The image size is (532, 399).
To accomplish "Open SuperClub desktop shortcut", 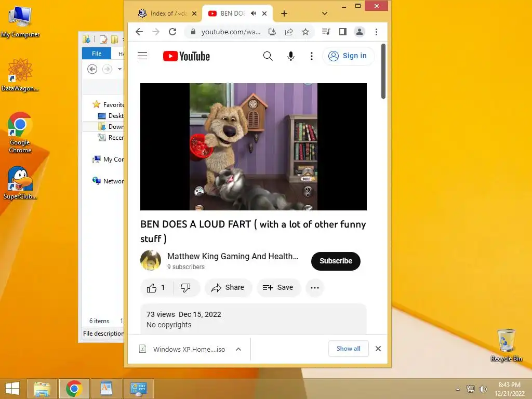I will (x=20, y=182).
